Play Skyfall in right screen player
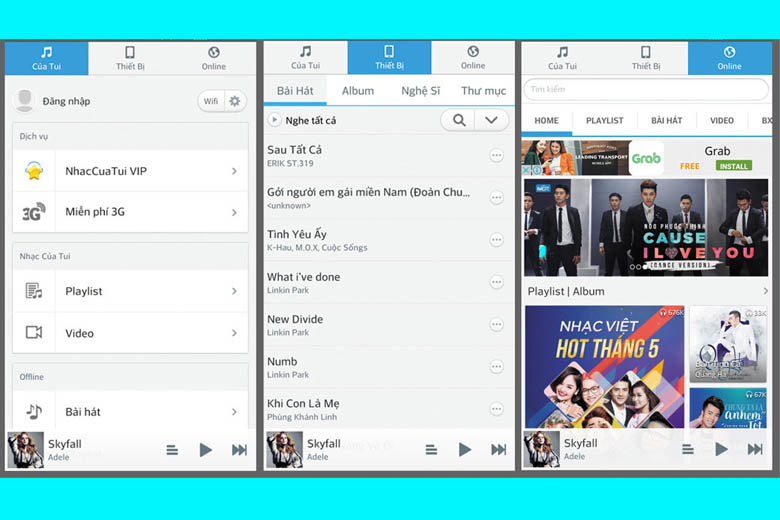 [x=721, y=449]
